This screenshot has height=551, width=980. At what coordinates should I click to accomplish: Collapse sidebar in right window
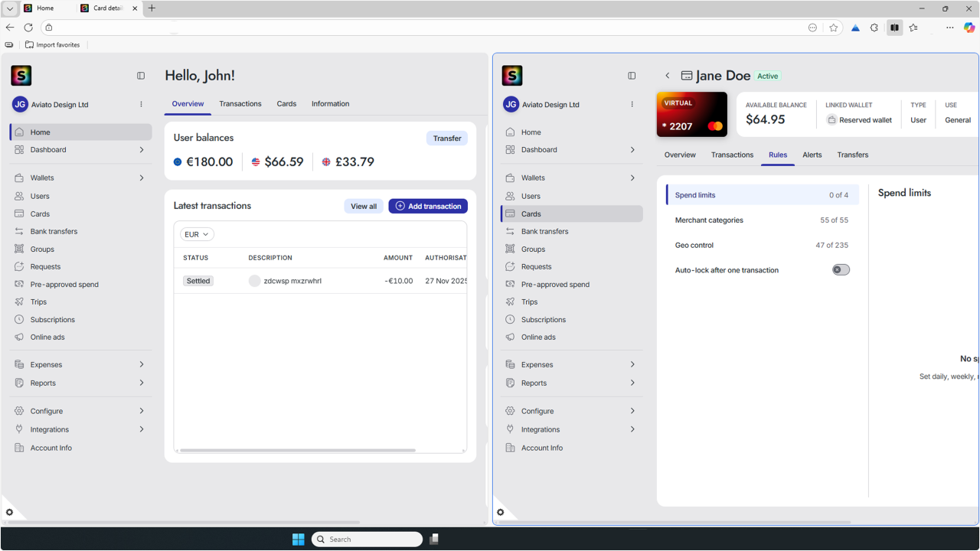tap(632, 76)
